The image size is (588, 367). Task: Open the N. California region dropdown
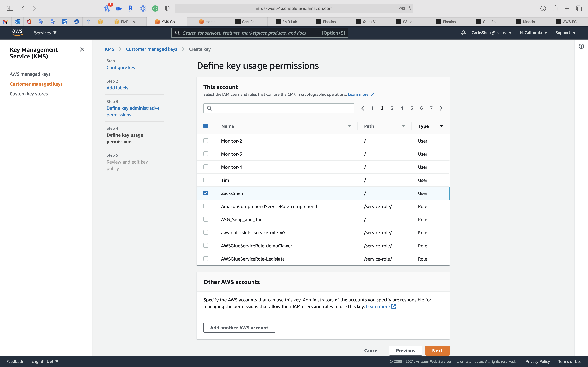tap(533, 33)
